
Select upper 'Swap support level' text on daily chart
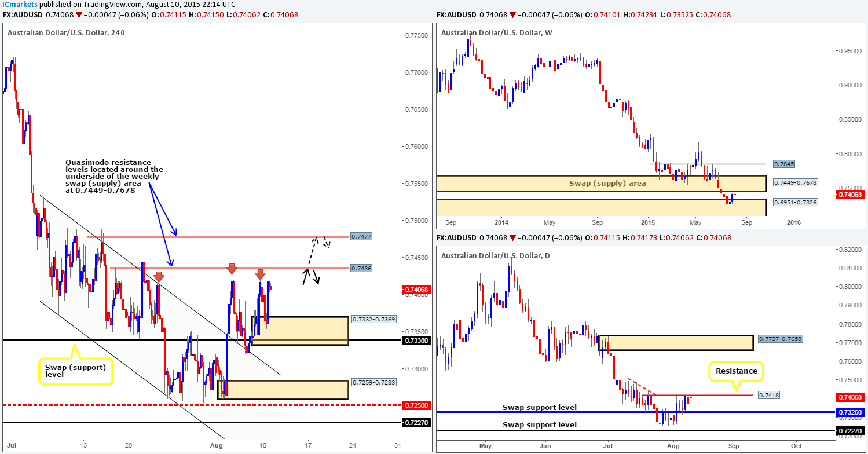(x=539, y=407)
